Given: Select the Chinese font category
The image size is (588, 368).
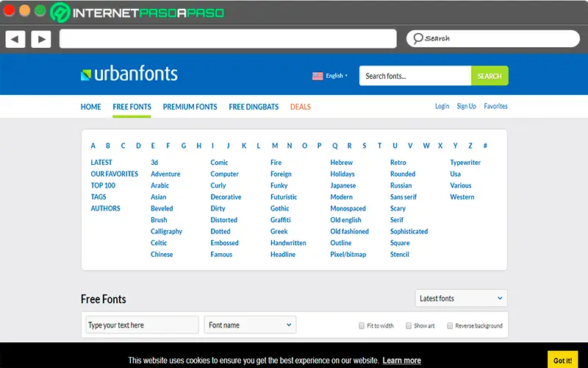Looking at the screenshot, I should click(162, 254).
